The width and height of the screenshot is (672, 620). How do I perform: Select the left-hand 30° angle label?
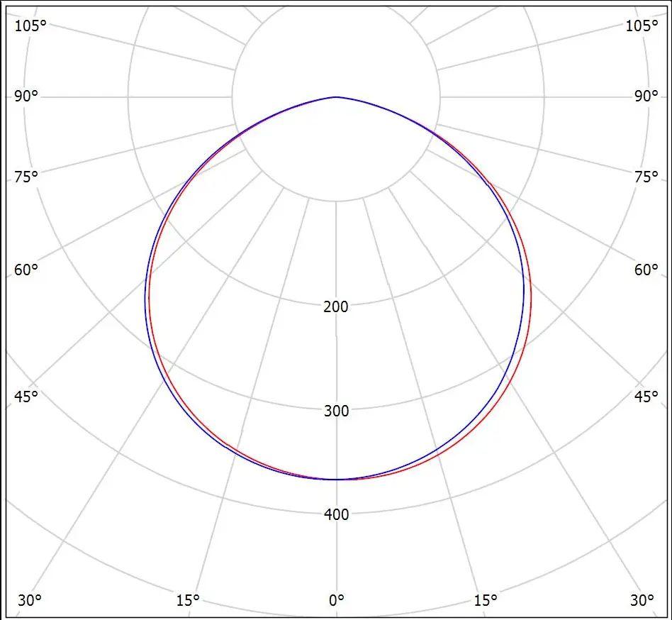pyautogui.click(x=30, y=600)
